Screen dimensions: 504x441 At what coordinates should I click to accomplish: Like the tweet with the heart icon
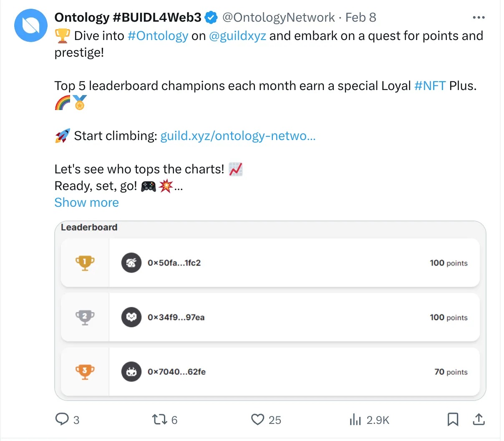click(x=258, y=419)
